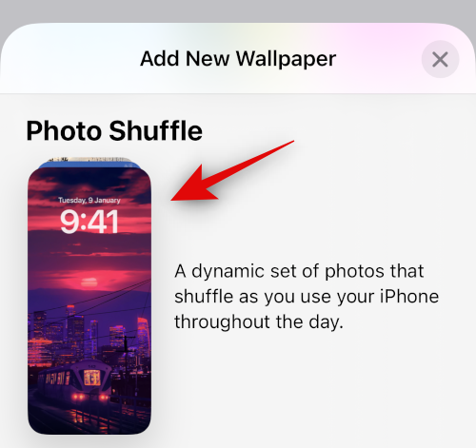Click the train's red headlights
This screenshot has height=448, width=476.
(x=91, y=397)
